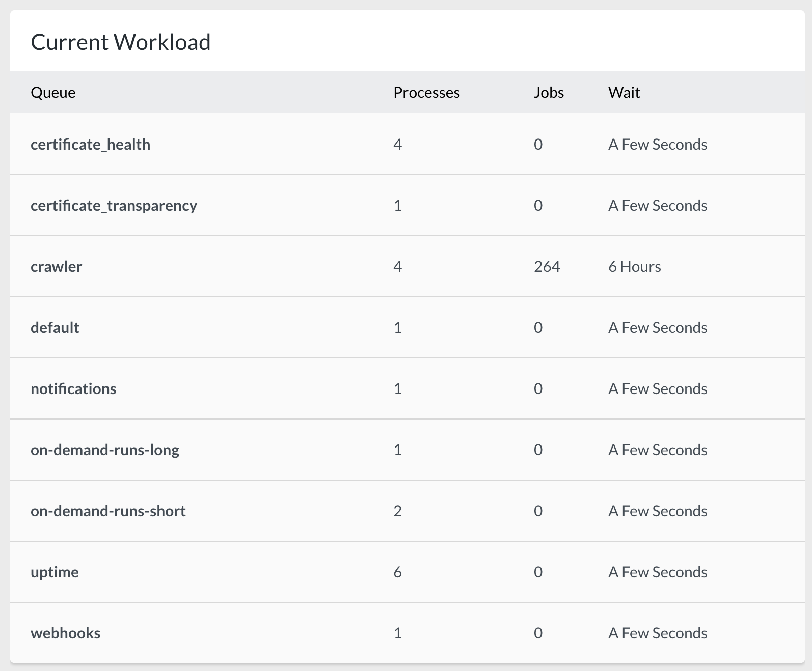Click the crawler jobs count 264

click(547, 267)
